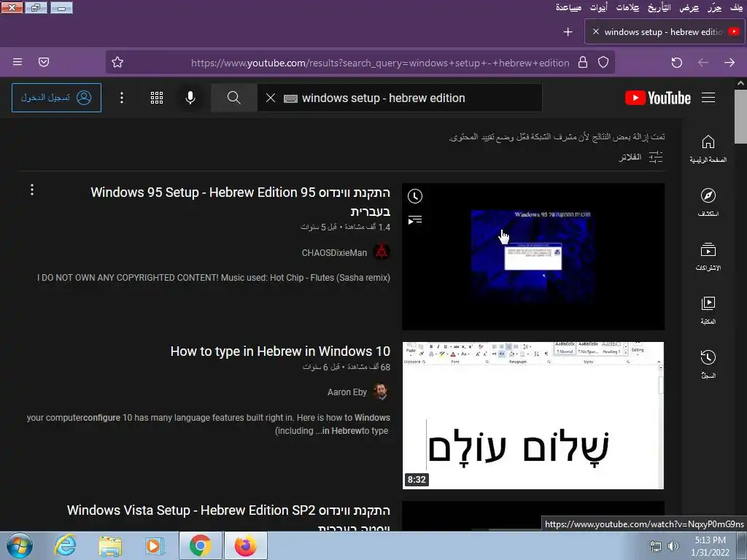Open the Edit menu (حرّر)
The height and width of the screenshot is (560, 747).
(715, 7)
